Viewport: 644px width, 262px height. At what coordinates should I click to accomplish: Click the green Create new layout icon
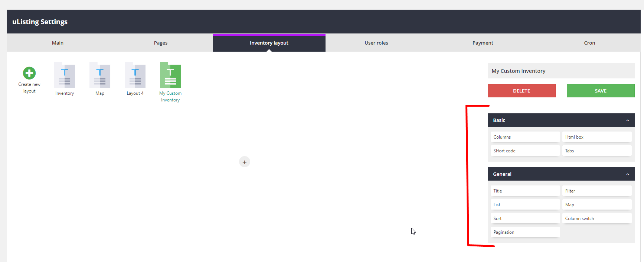click(x=29, y=73)
